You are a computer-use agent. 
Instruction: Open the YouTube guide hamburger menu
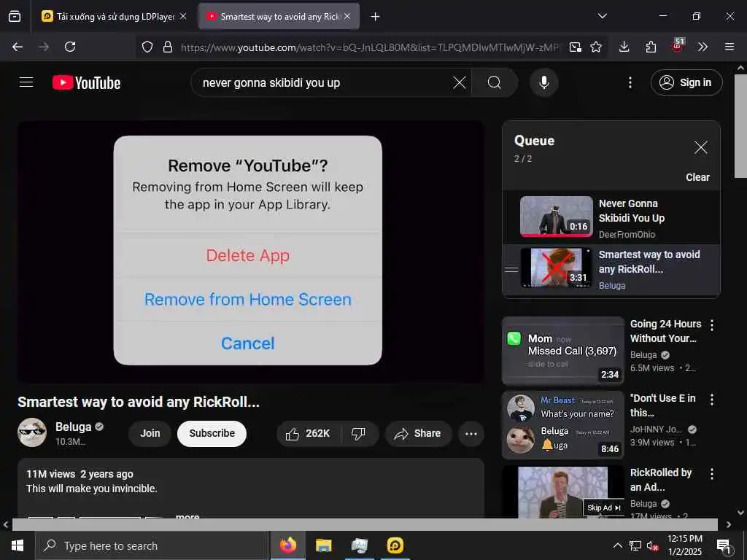[26, 82]
